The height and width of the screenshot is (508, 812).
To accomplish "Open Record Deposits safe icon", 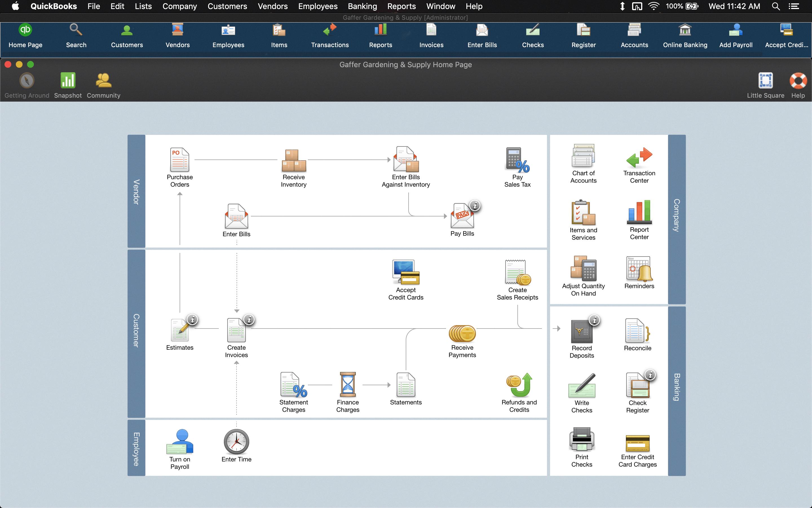I will 582,331.
